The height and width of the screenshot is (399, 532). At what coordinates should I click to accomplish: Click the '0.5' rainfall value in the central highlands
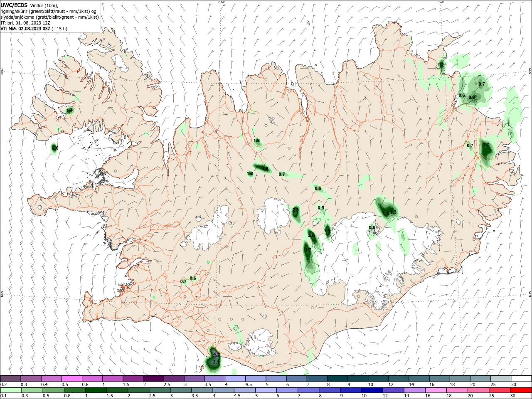coord(321,208)
